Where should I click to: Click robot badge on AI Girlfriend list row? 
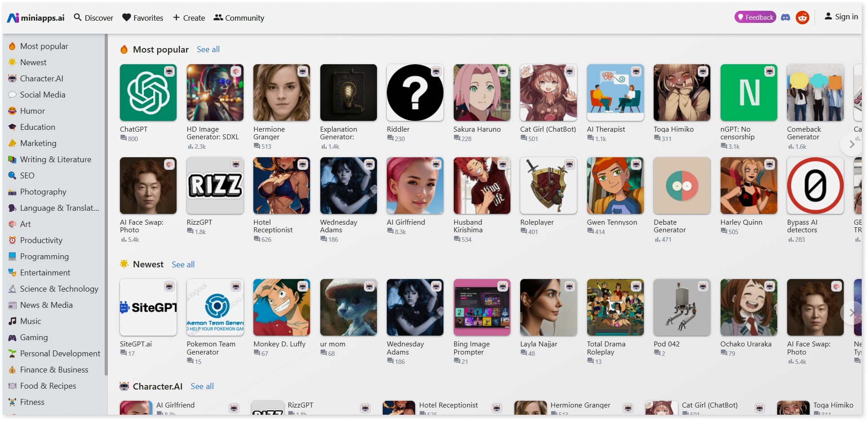pos(234,408)
